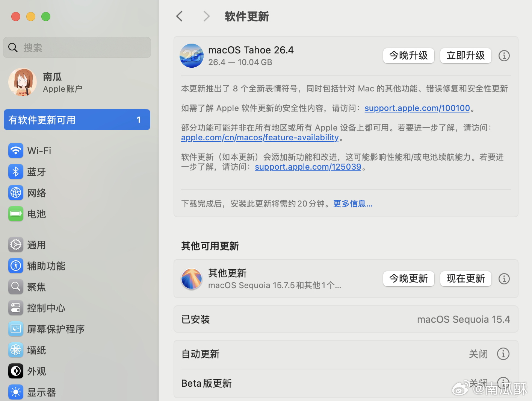View 电池 battery settings
Viewport: 532px width, 401px height.
pyautogui.click(x=36, y=214)
